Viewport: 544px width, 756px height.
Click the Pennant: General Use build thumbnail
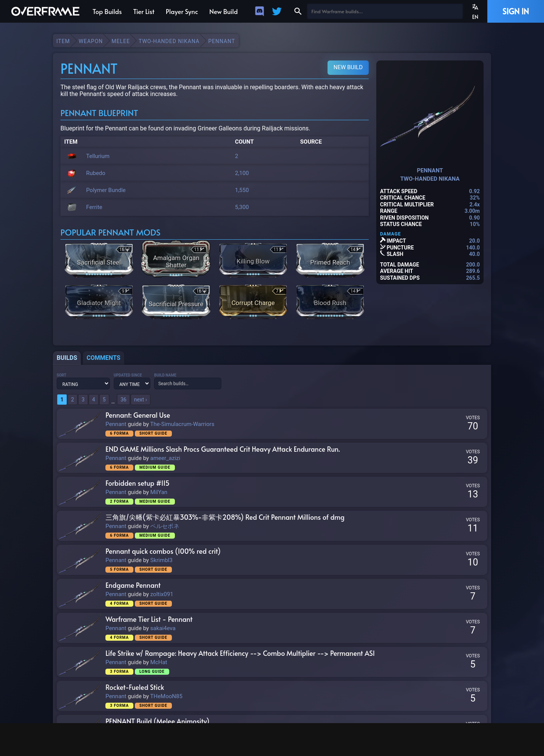(80, 424)
